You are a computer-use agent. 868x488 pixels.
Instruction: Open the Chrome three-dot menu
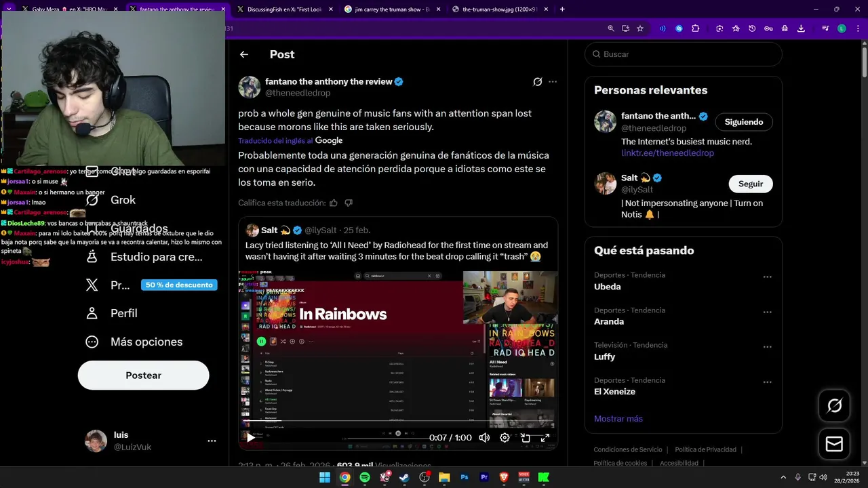pos(858,28)
